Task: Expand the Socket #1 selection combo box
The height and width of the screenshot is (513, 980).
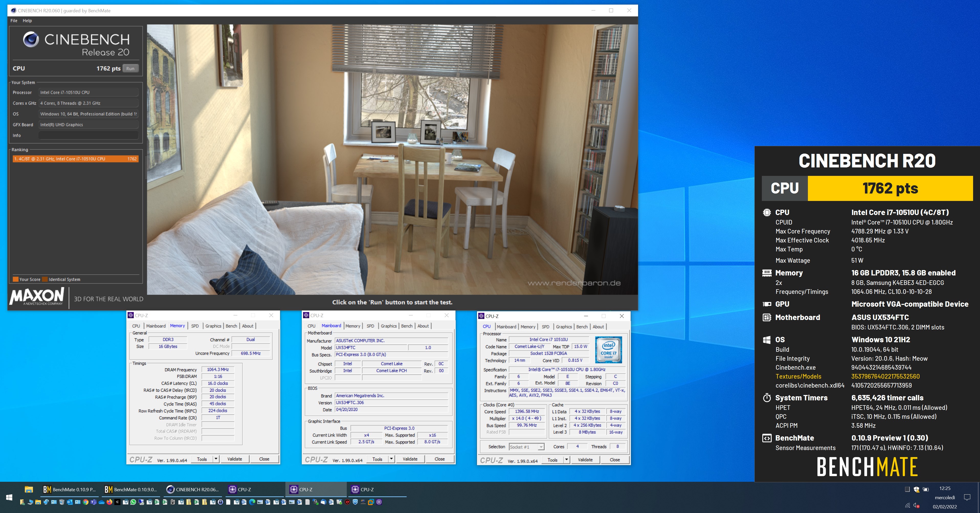Action: 527,447
